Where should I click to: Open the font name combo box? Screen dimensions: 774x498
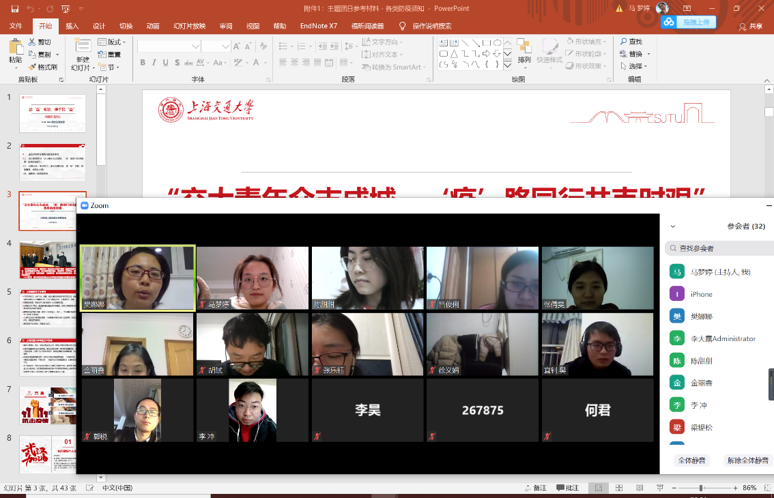tap(169, 46)
